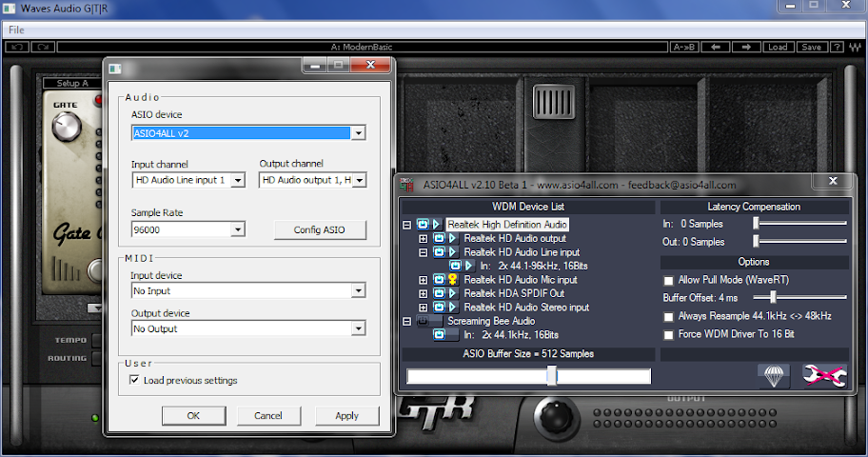
Task: Enable Force WDM Driver To 16 Bit
Action: point(669,334)
